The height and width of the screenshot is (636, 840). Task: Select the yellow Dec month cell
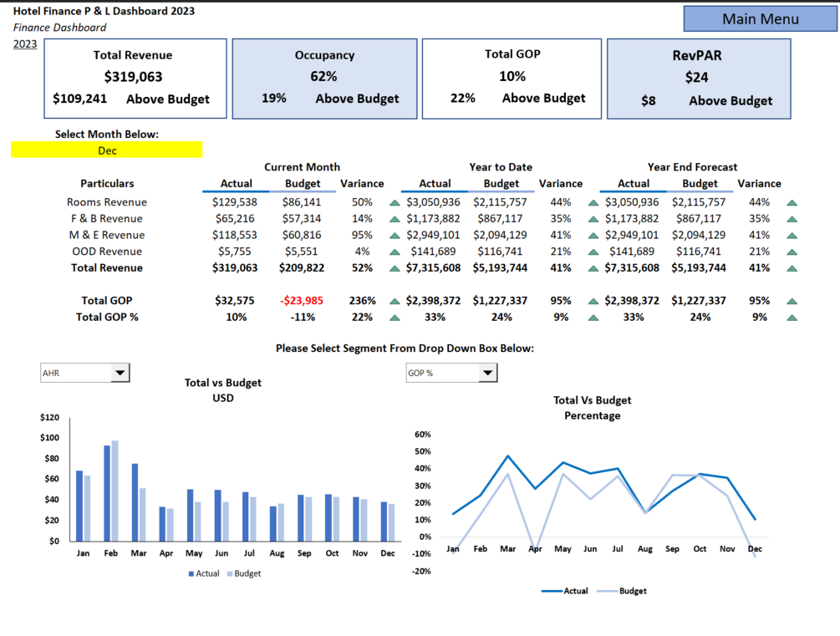point(107,150)
